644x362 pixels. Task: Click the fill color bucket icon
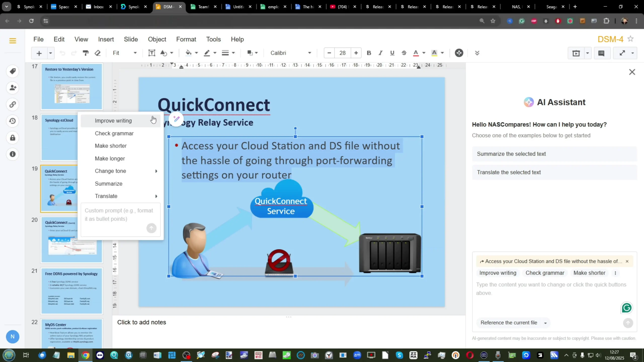click(188, 53)
